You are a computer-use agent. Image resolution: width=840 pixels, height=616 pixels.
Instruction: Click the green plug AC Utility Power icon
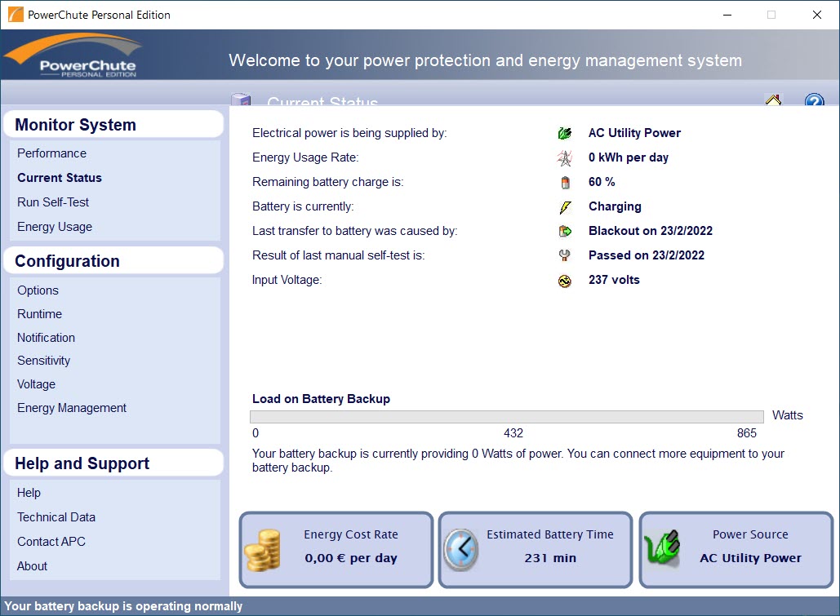click(565, 133)
